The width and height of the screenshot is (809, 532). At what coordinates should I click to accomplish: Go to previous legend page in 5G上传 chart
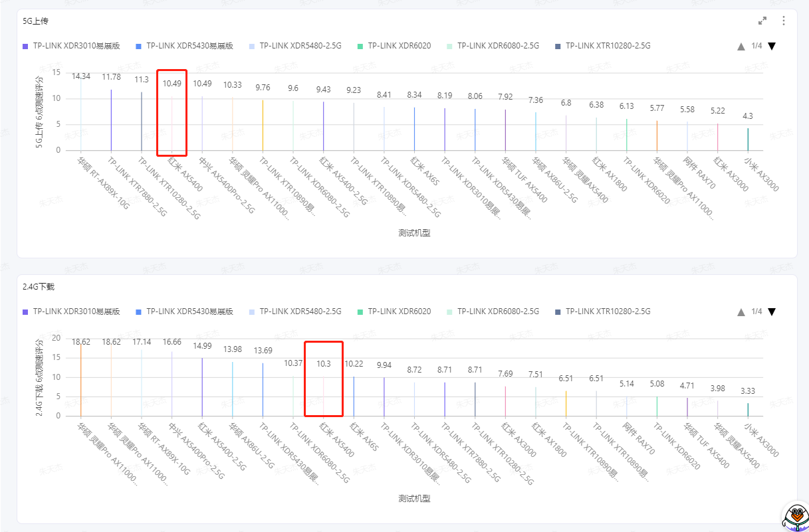point(741,46)
